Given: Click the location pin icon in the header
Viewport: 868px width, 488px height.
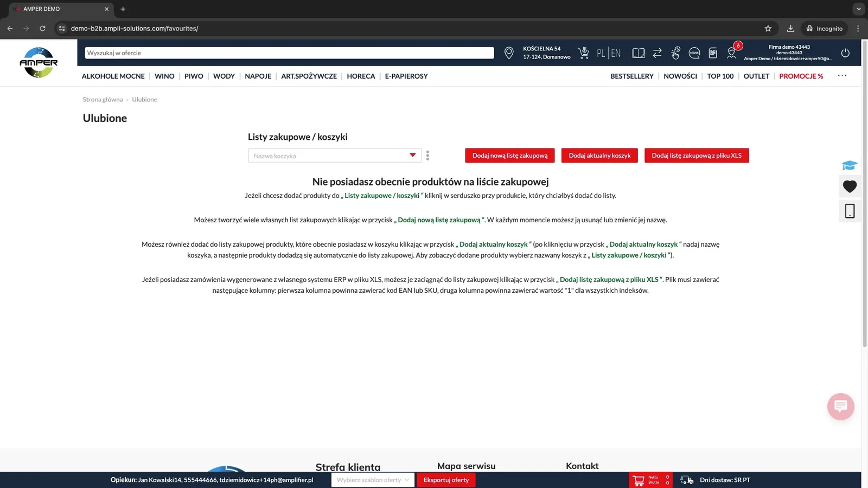Looking at the screenshot, I should [509, 53].
